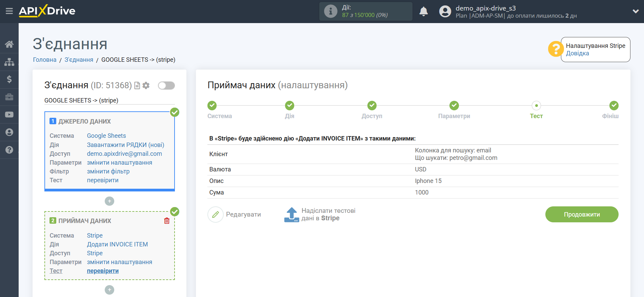Viewport: 644px width, 297px height.
Task: Open the hamburger menu
Action: point(9,11)
